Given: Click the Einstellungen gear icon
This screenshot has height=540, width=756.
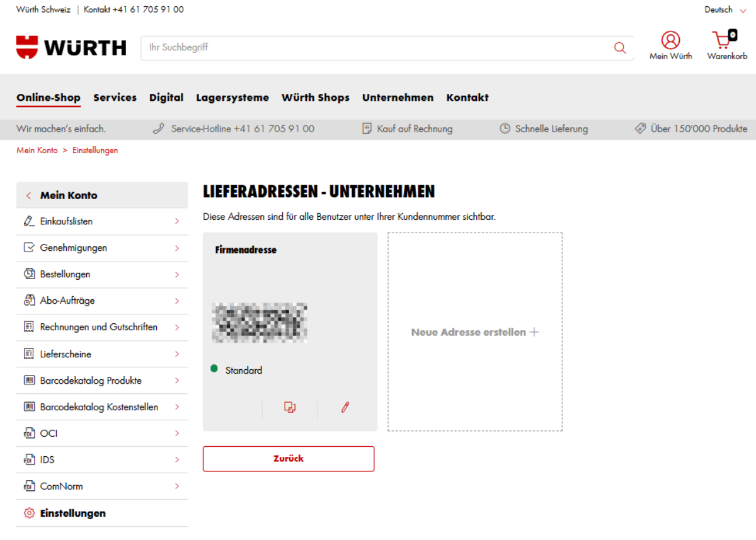Looking at the screenshot, I should [x=29, y=513].
